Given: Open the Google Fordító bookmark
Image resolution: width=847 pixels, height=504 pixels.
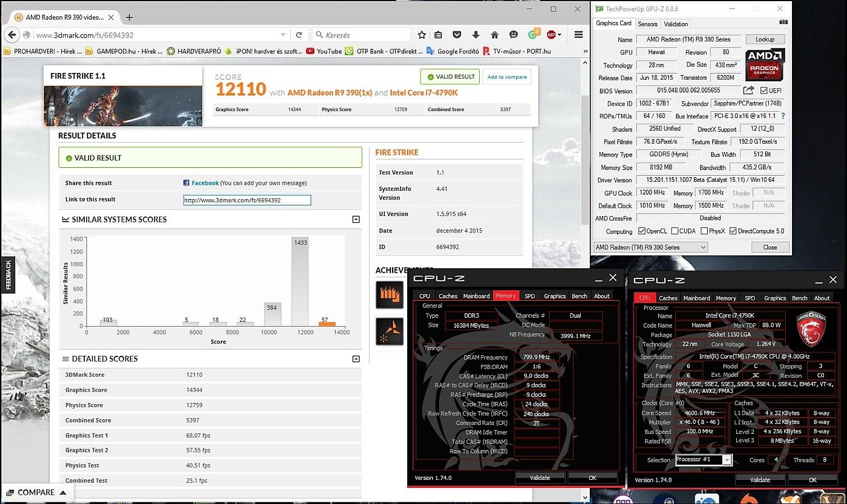Looking at the screenshot, I should (x=453, y=51).
